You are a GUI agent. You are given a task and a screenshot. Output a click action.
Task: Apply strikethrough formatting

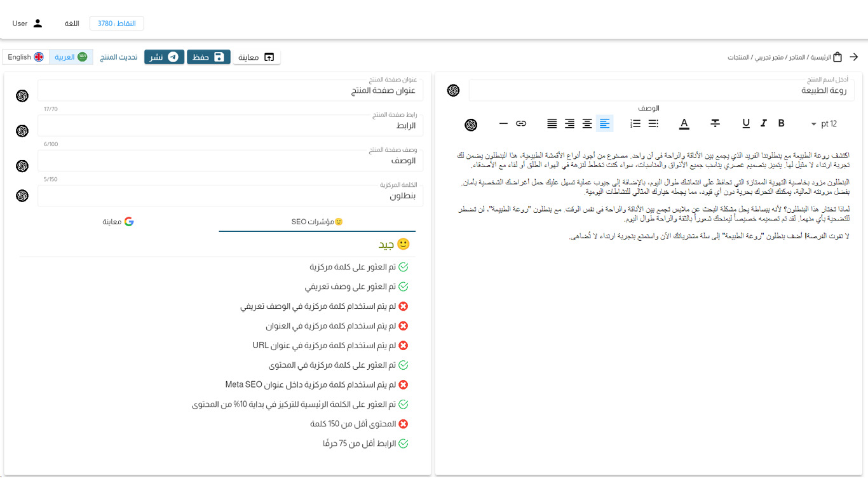coord(715,123)
